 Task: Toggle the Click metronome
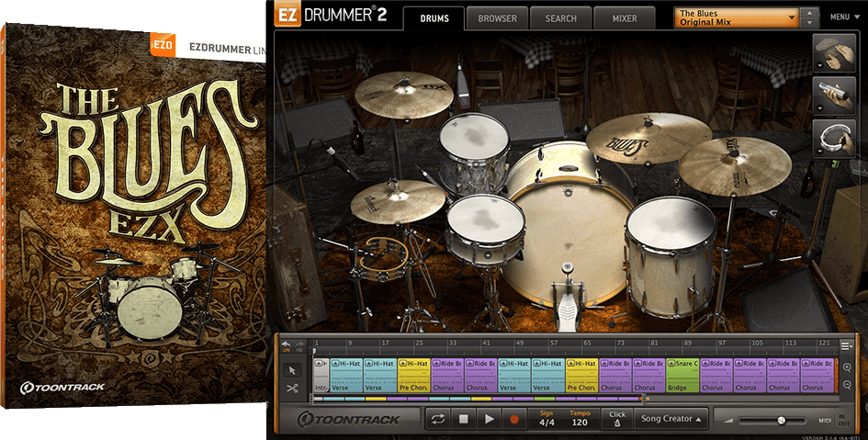click(617, 419)
